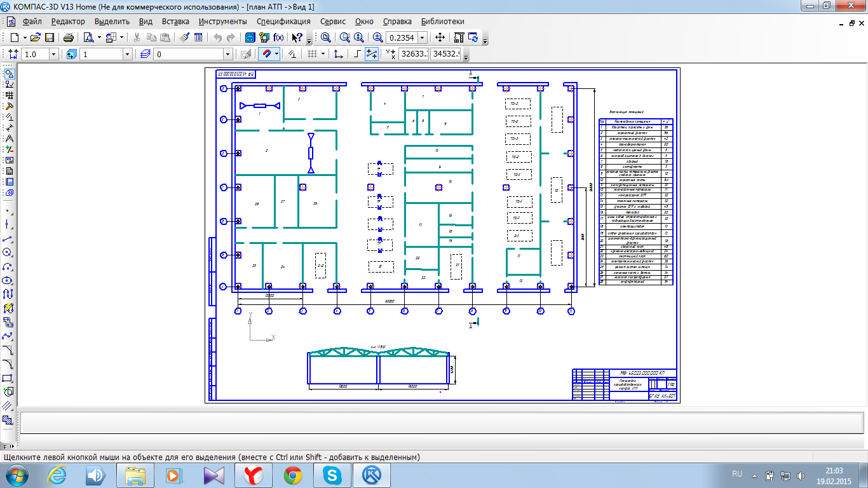
Task: Create a new document with New icon
Action: pyautogui.click(x=14, y=37)
